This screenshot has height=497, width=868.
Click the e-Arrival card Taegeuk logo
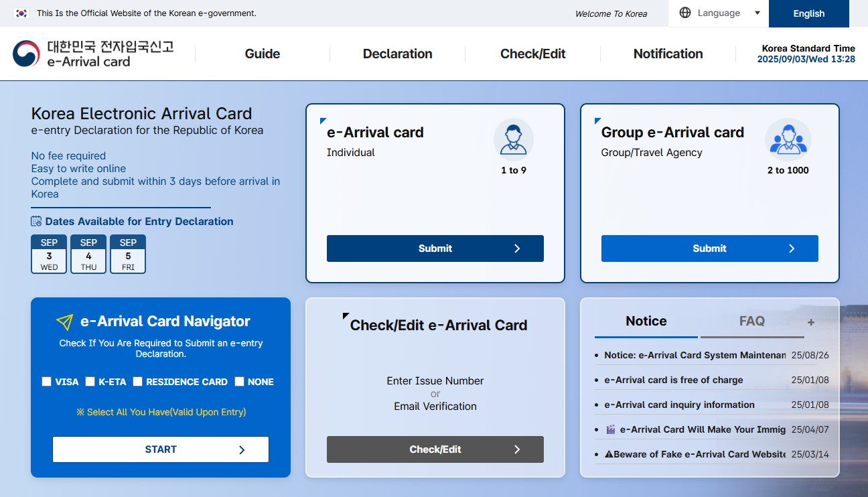[26, 54]
